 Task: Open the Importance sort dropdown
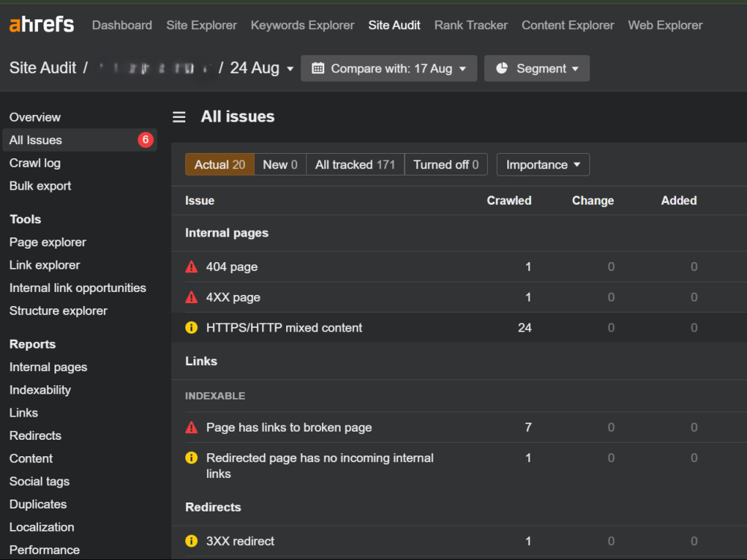543,164
